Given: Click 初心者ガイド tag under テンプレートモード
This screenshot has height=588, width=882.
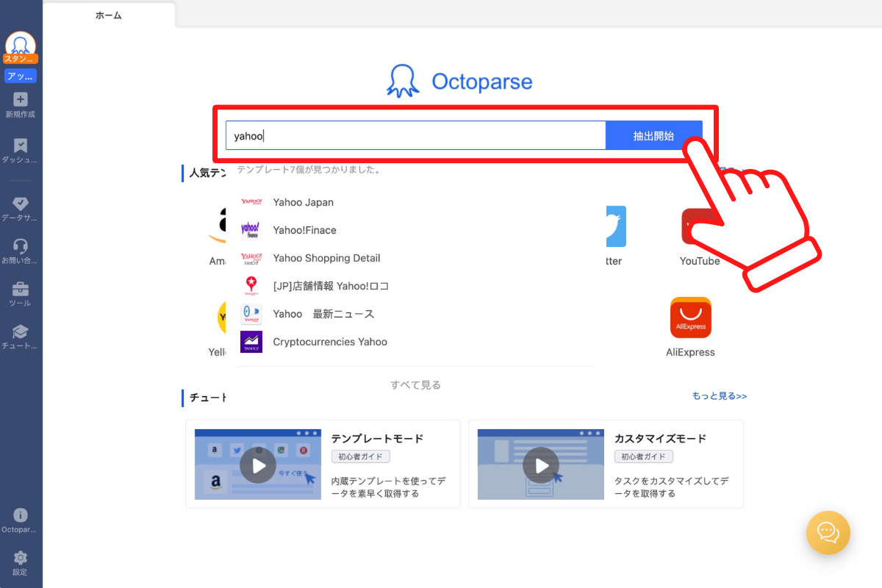Looking at the screenshot, I should pyautogui.click(x=360, y=456).
